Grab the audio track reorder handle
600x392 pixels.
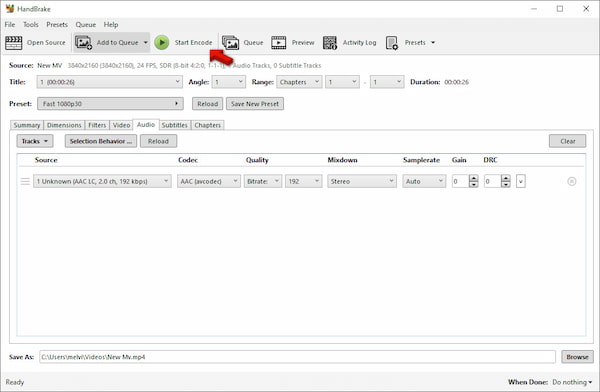click(25, 181)
